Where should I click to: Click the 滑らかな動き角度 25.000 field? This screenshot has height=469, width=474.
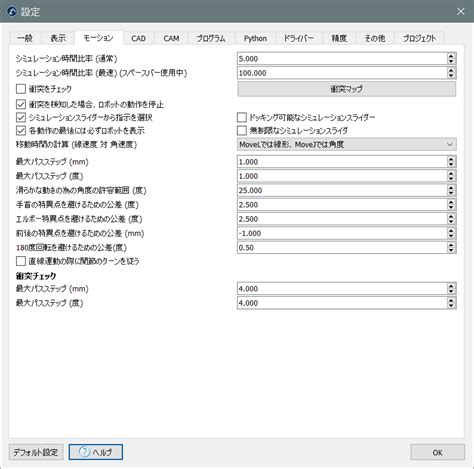pyautogui.click(x=342, y=190)
